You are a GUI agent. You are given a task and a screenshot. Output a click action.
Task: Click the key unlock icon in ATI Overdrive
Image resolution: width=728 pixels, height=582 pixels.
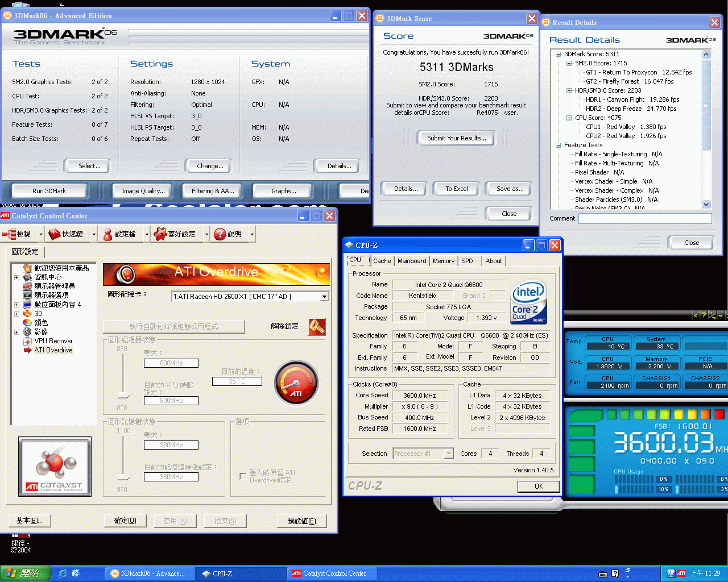(317, 326)
